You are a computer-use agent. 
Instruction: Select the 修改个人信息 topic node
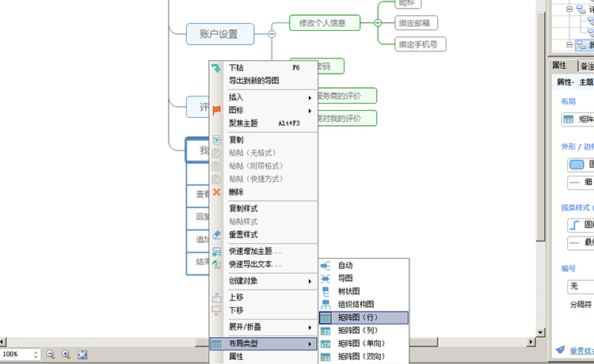(x=325, y=23)
